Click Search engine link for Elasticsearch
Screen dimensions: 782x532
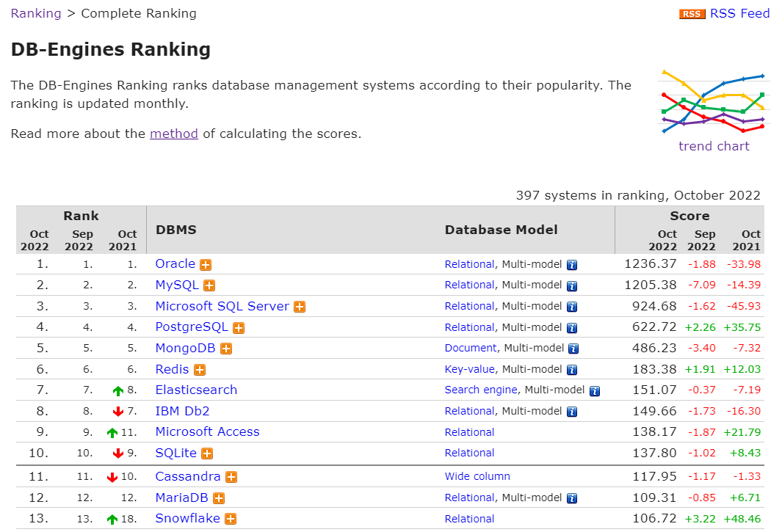tap(481, 390)
